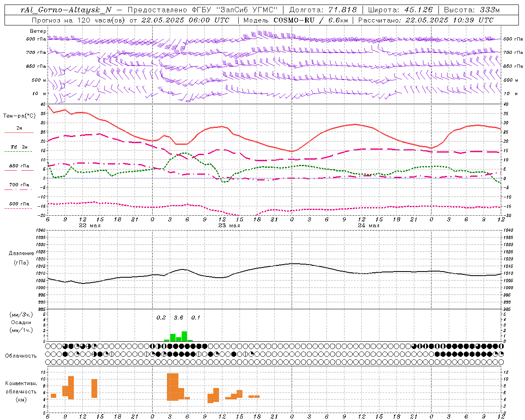Click the Осадки precipitation label
This screenshot has width=525, height=420.
pyautogui.click(x=21, y=322)
